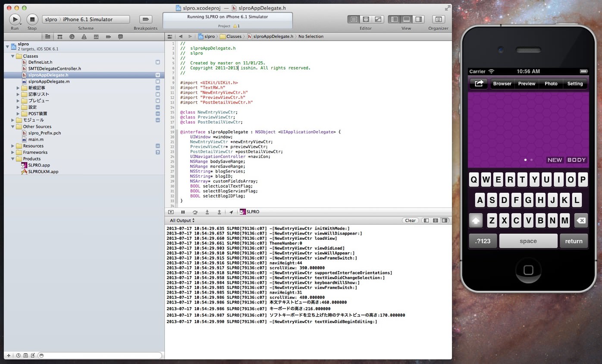Expand the プレビュー group
The height and width of the screenshot is (364, 602).
pyautogui.click(x=18, y=101)
